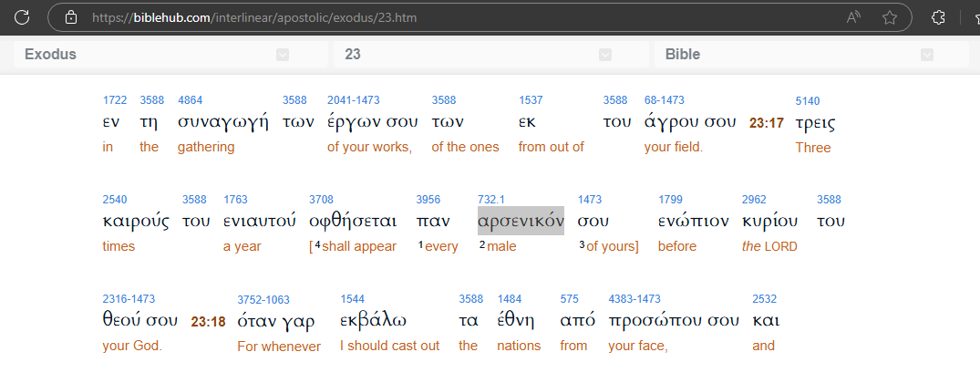Go to verse 23:18 reference link
Screen dimensions: 980x373
point(208,321)
